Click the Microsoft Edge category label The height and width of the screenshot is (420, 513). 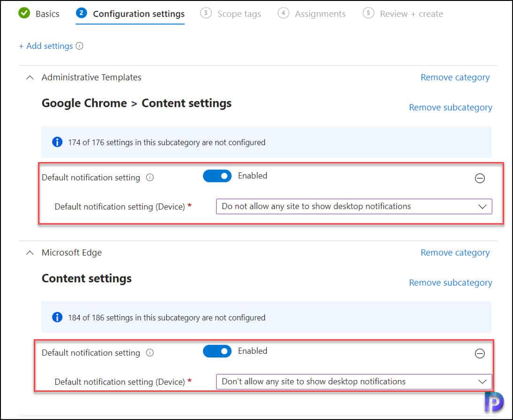72,253
